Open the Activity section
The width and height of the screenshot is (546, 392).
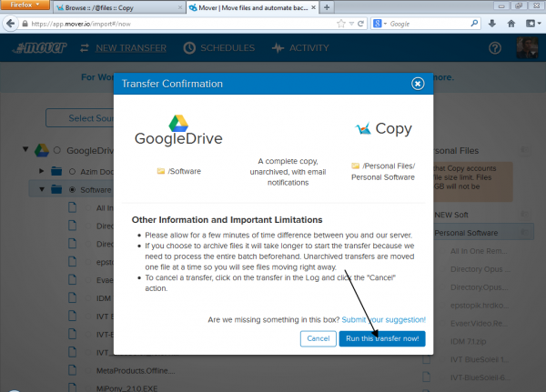coord(300,48)
